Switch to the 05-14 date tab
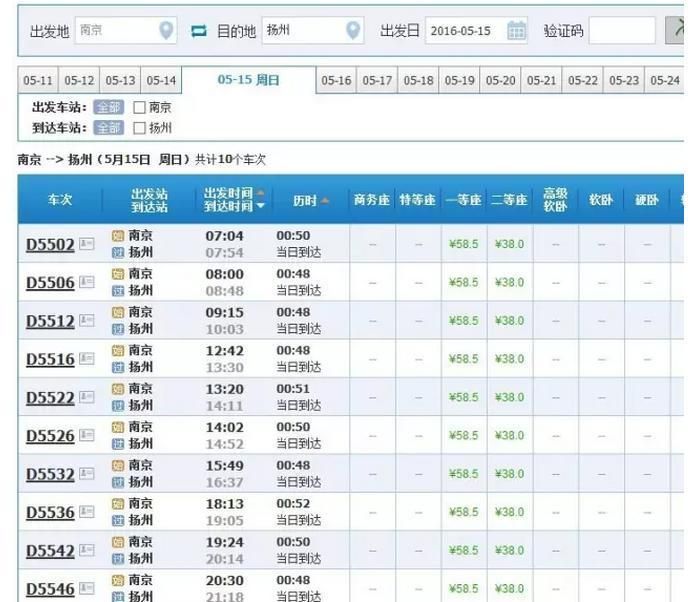 pyautogui.click(x=161, y=81)
